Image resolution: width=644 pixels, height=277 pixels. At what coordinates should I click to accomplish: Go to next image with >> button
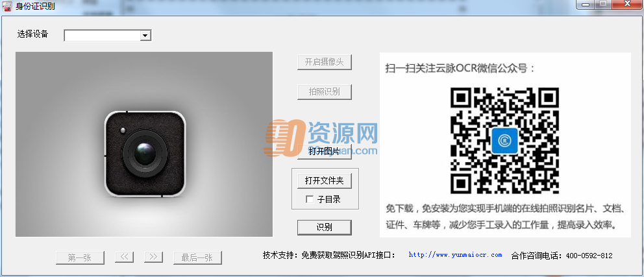[153, 258]
